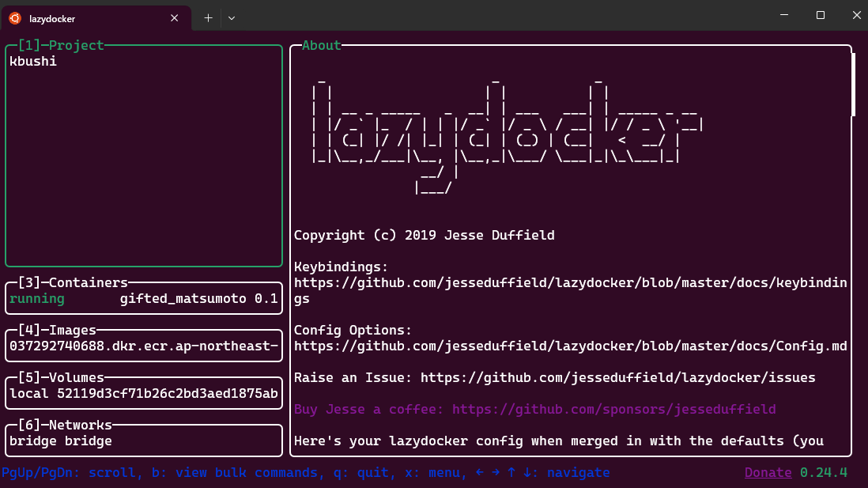
Task: Select the lazydocker tab
Action: point(87,18)
